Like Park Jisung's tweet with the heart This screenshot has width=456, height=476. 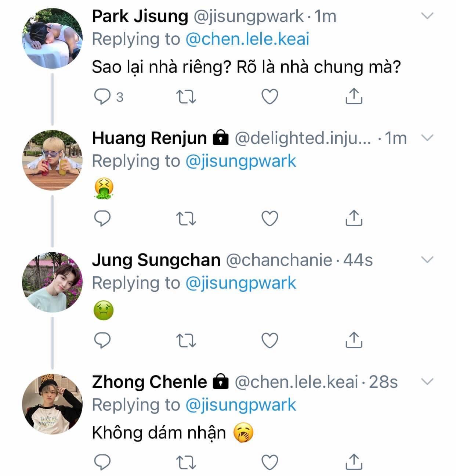270,97
